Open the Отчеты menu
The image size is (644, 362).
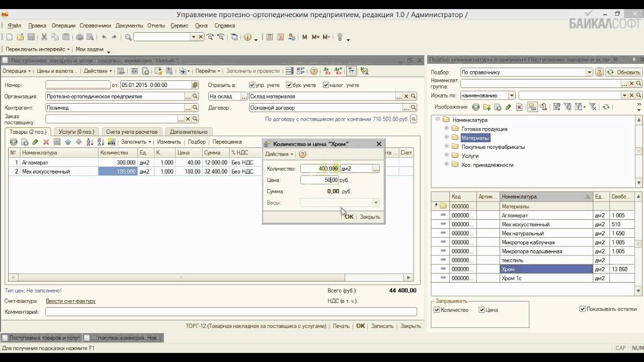[156, 26]
